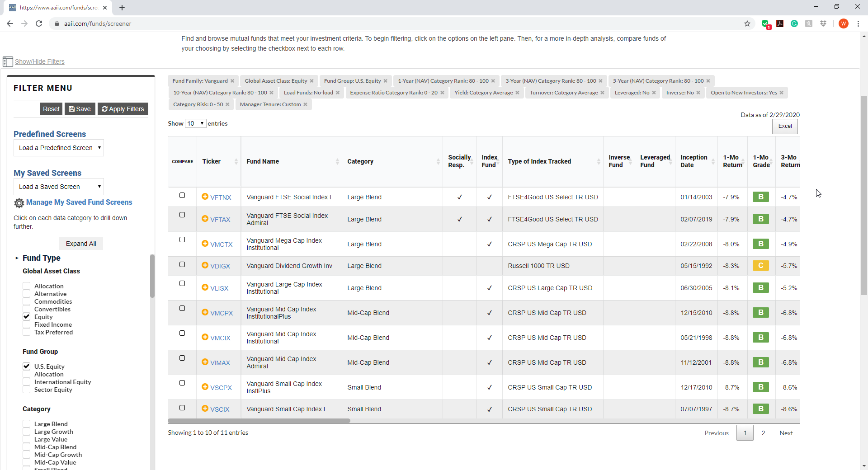Open the Grammarly extension icon
Screen dimensions: 868x470
(x=794, y=23)
